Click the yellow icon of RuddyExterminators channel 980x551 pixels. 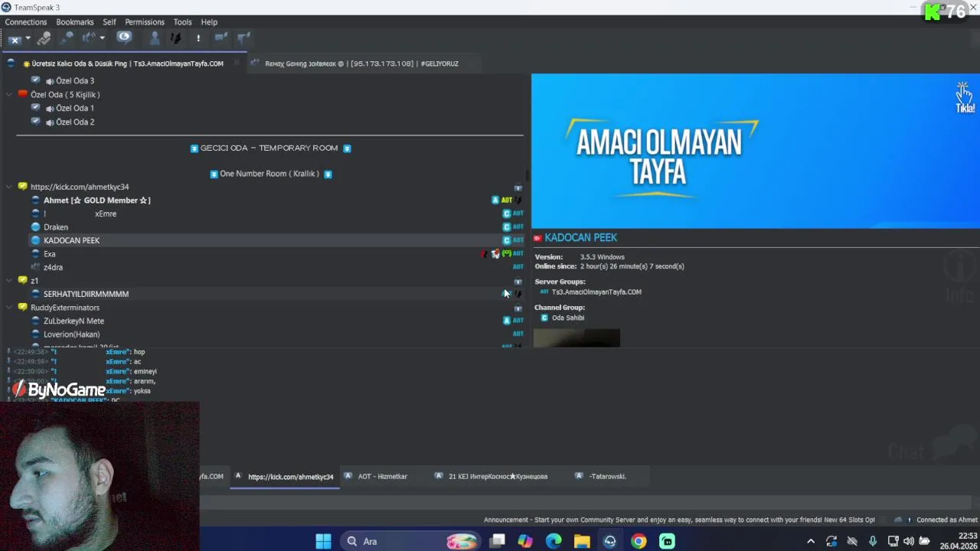pos(22,308)
